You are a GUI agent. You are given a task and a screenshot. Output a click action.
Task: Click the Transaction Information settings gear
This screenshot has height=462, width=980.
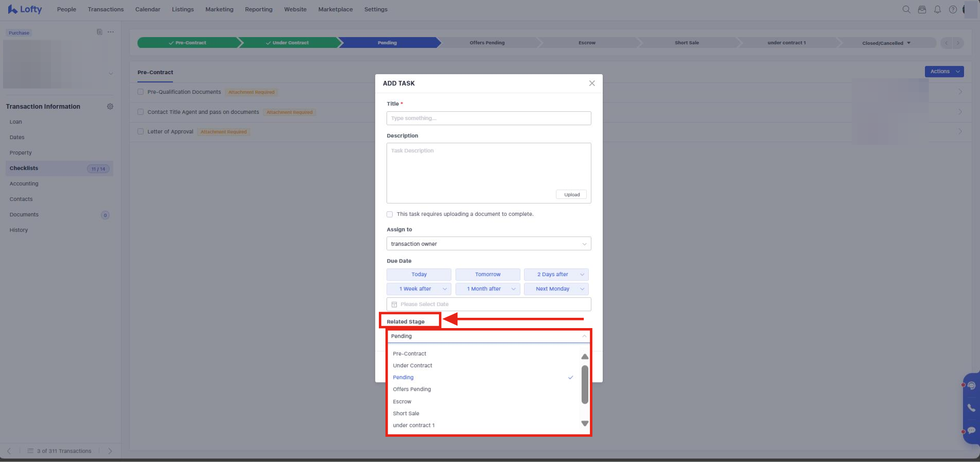point(110,107)
